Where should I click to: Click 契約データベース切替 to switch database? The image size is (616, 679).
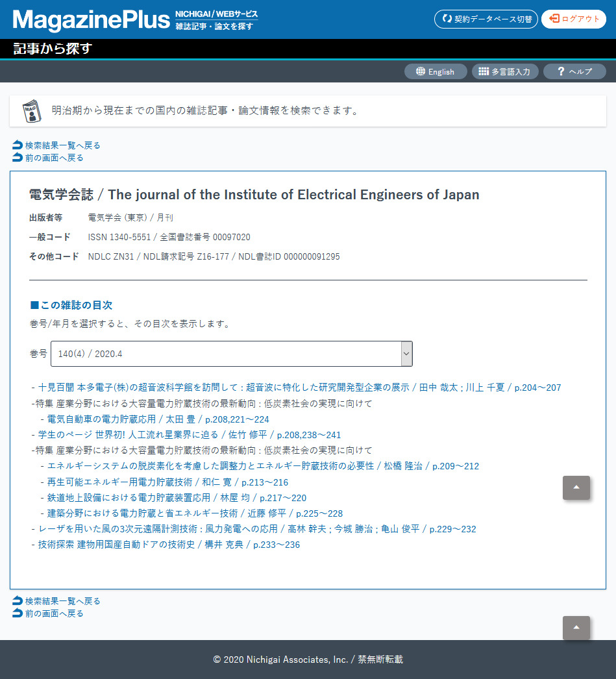(486, 19)
